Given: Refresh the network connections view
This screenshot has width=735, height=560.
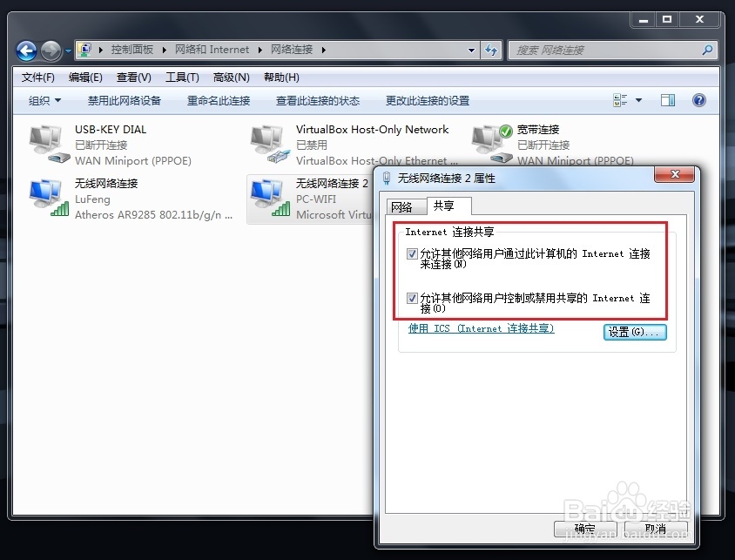Looking at the screenshot, I should pyautogui.click(x=491, y=51).
